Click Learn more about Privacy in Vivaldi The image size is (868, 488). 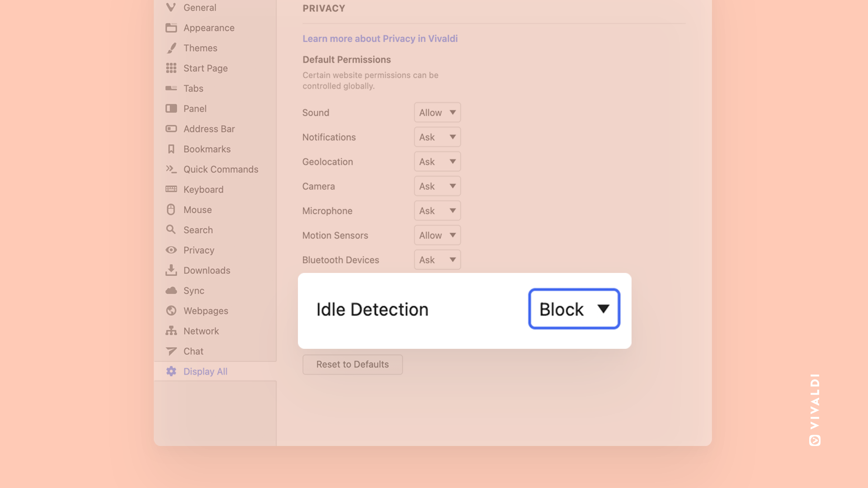(x=380, y=38)
